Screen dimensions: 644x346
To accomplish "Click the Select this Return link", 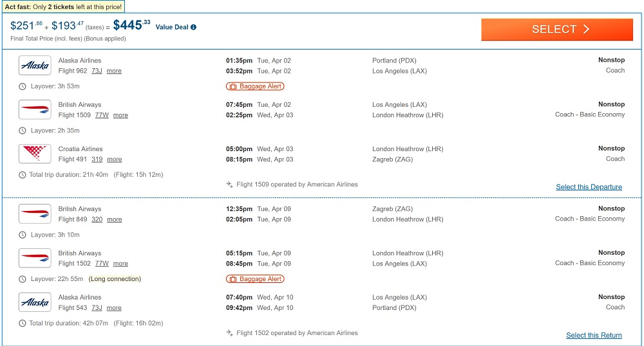I will click(594, 335).
